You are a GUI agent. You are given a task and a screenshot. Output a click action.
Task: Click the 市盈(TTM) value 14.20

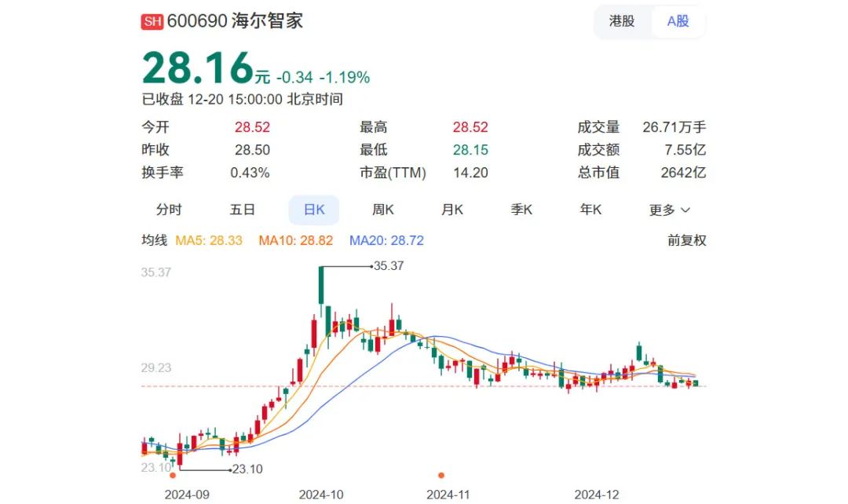470,173
